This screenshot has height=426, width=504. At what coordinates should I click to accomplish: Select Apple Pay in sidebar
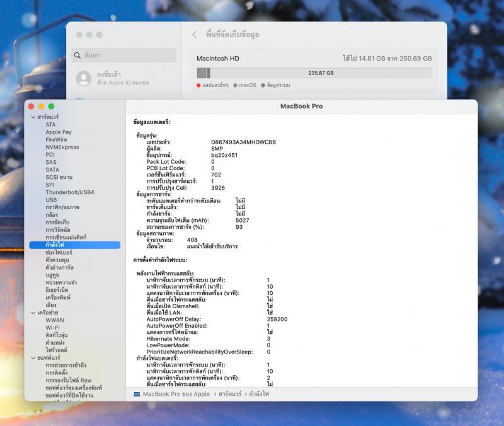click(59, 132)
